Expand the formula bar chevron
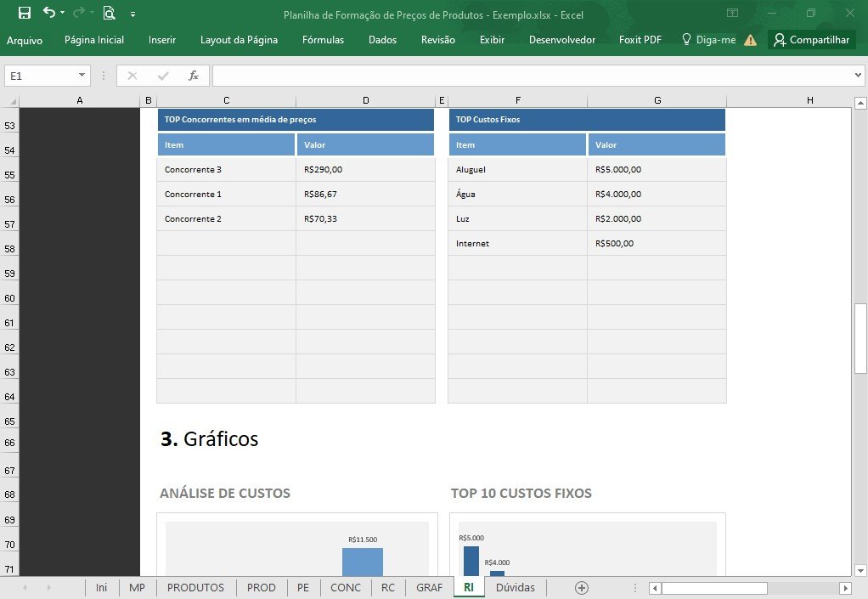Screen dimensions: 868x599 pos(858,76)
